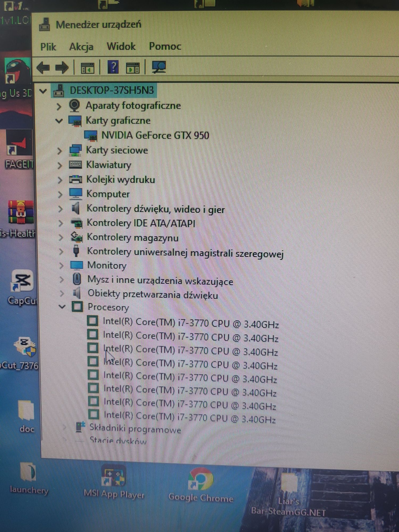Click the Forward arrow toolbar button
This screenshot has height=532, width=399.
click(62, 67)
